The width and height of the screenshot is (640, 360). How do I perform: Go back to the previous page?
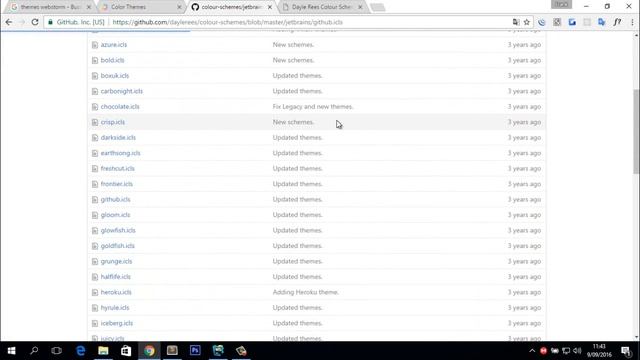click(9, 22)
